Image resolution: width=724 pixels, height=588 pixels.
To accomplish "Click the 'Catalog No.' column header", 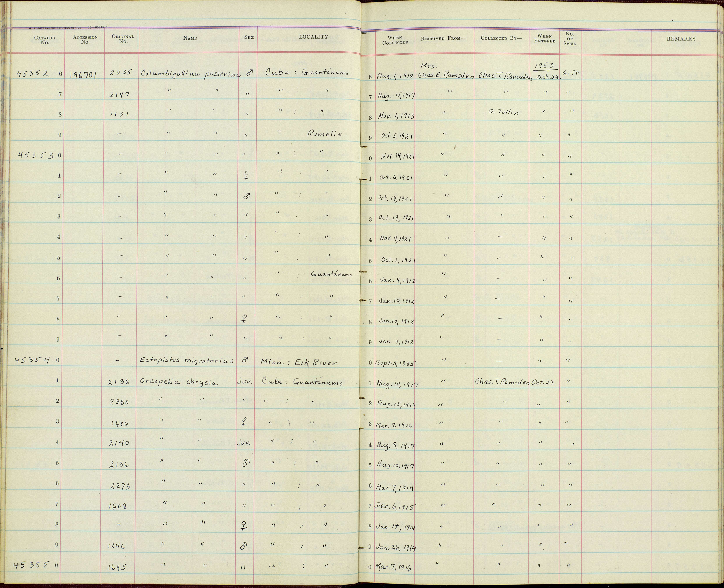I will point(45,40).
